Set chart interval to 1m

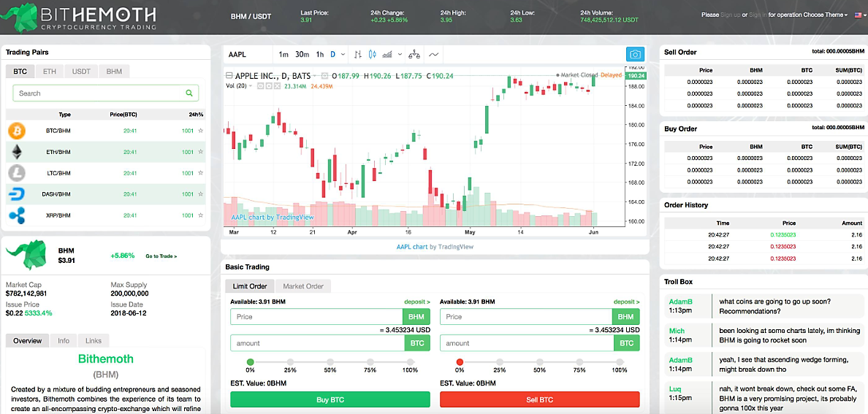point(283,54)
